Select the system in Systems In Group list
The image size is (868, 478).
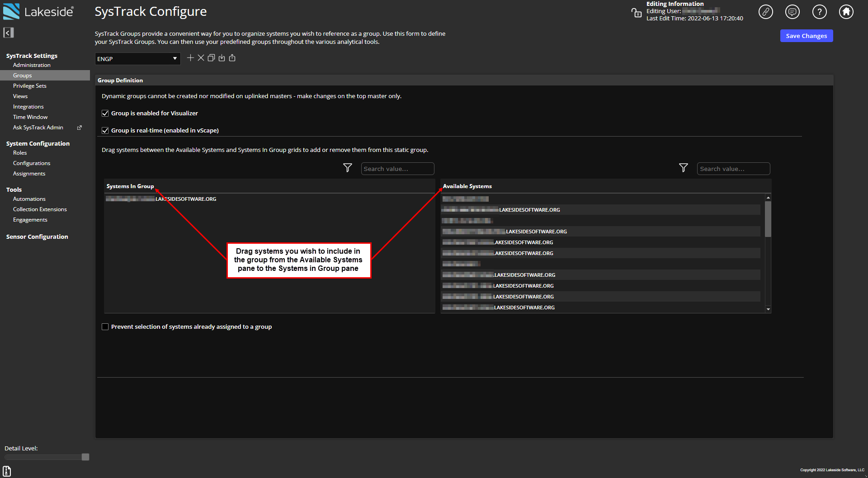269,199
